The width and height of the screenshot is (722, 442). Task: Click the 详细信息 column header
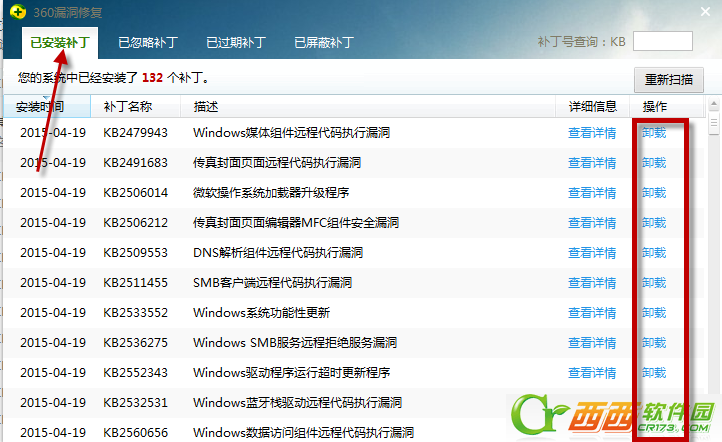pyautogui.click(x=593, y=107)
